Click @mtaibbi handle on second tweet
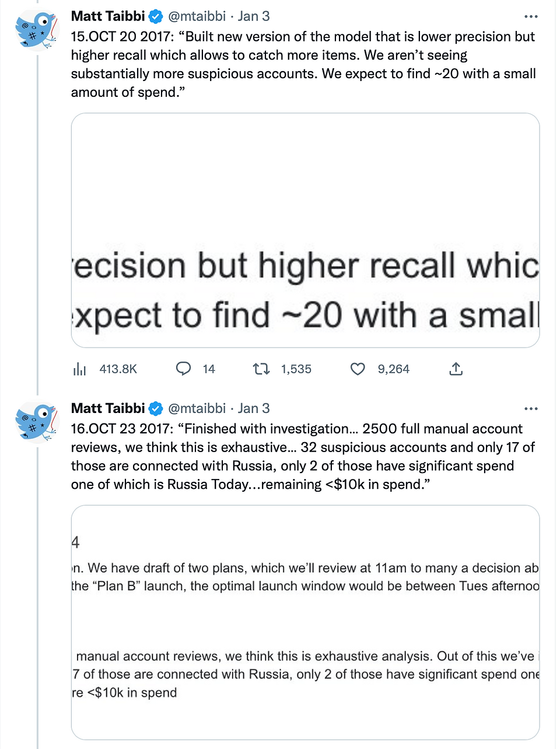 click(197, 408)
